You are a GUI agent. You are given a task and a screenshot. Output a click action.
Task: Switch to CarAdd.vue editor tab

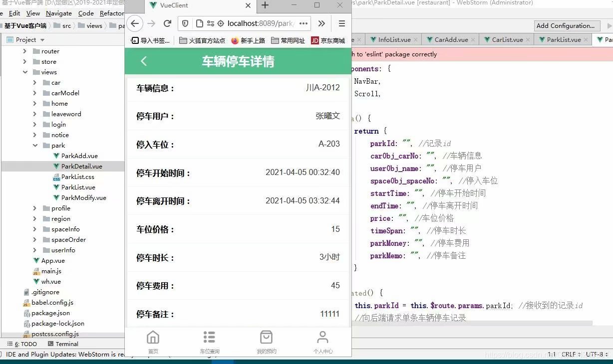(x=451, y=39)
